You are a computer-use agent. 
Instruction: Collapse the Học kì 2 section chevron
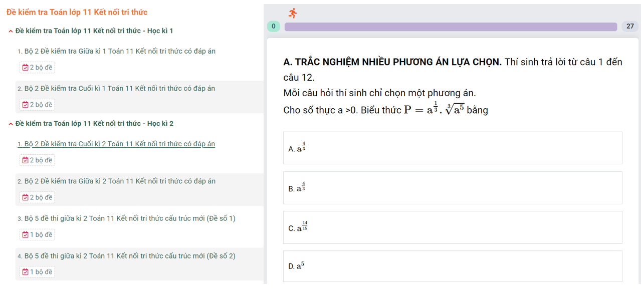(11, 124)
